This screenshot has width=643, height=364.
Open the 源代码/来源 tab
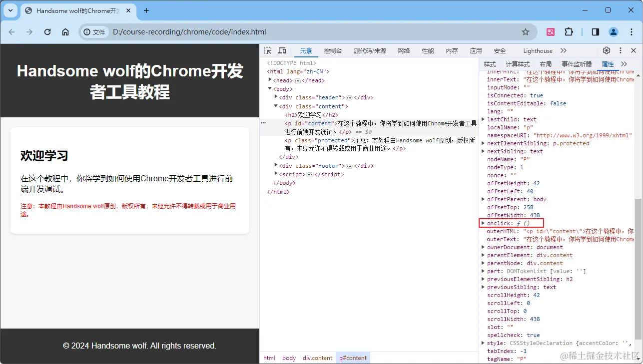370,50
